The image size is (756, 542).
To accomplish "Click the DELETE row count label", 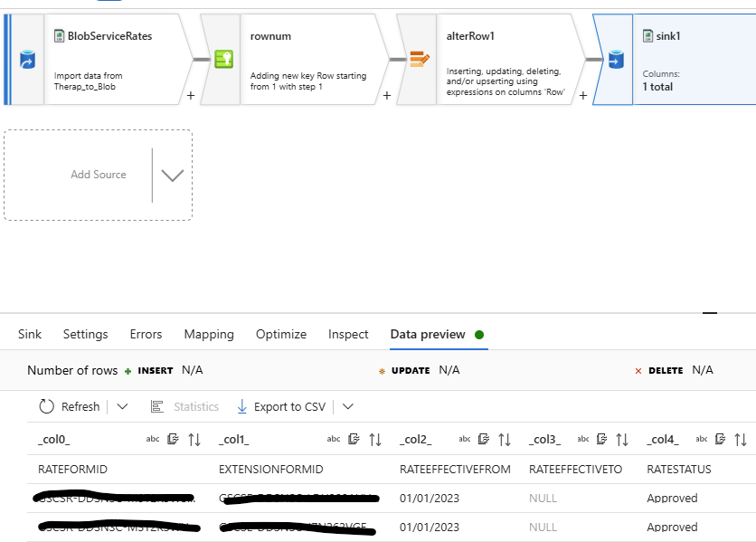I will tap(666, 371).
